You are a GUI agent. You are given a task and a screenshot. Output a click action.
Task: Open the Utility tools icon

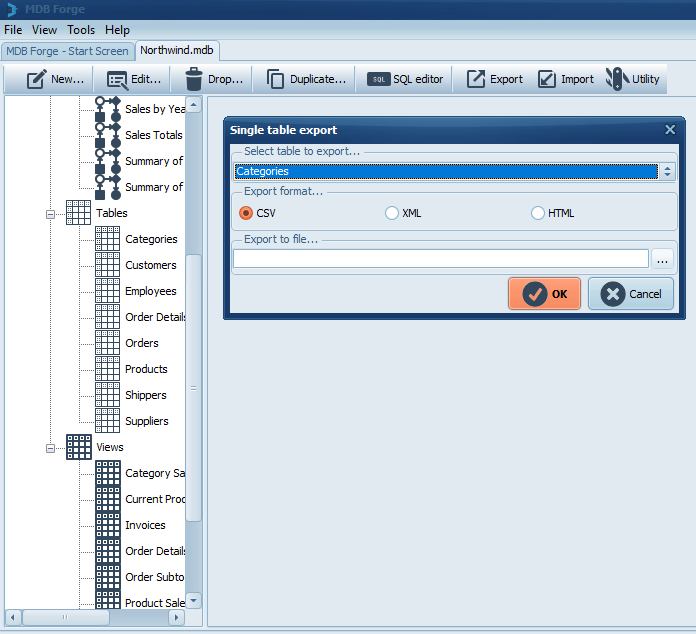pos(616,79)
